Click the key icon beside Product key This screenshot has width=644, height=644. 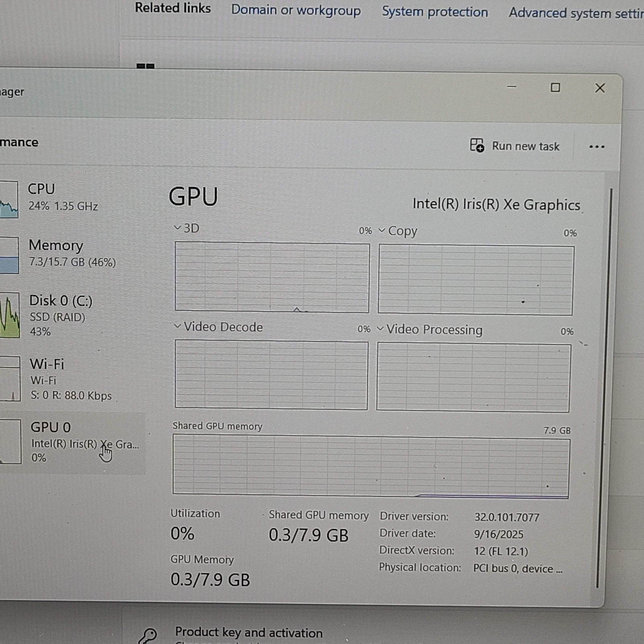pos(147,636)
